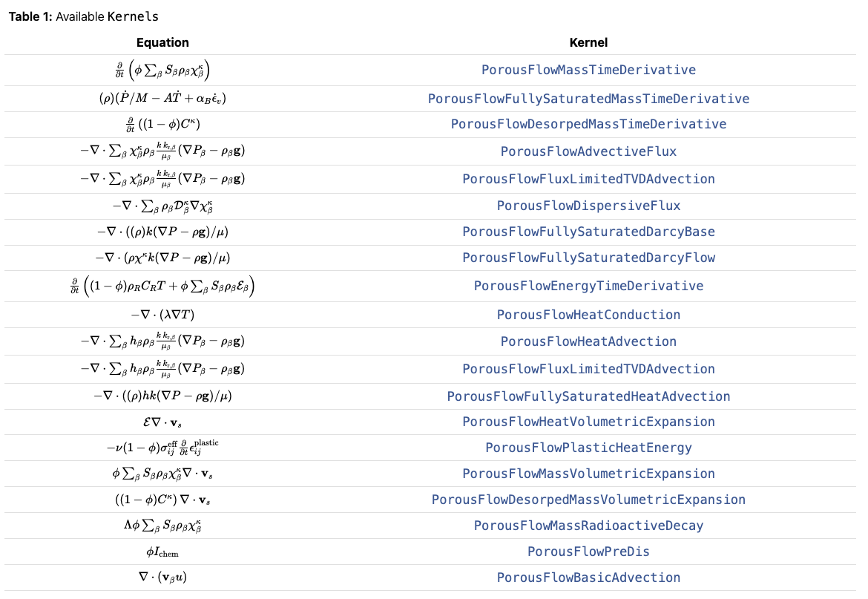This screenshot has height=599, width=868.
Task: Open PorousFlowPlasticHeatEnergy kernel link
Action: 588,448
